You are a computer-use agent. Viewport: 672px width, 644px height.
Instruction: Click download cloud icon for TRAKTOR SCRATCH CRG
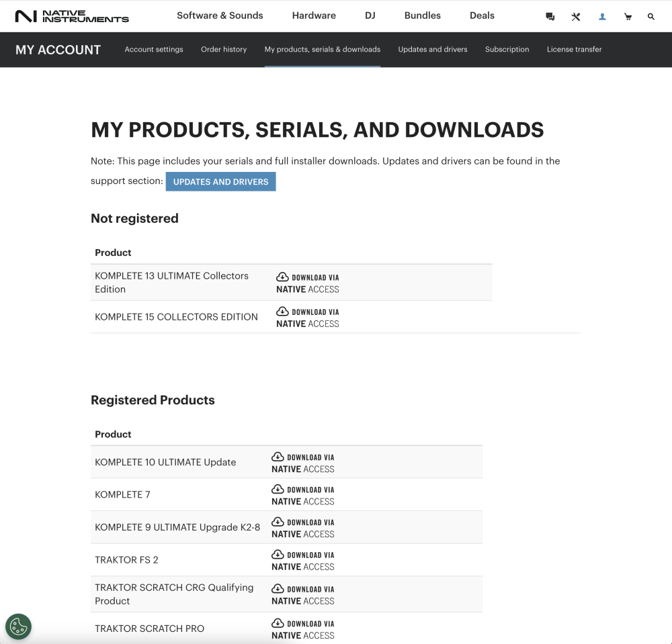(x=278, y=588)
